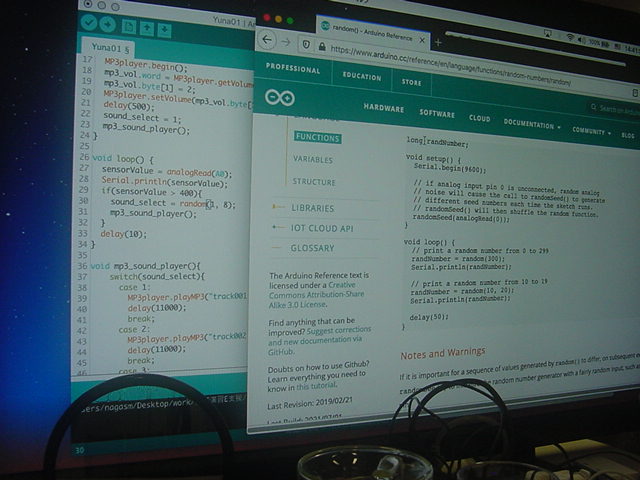Select the Yuna01 sketch tab
The image size is (640, 480).
(x=107, y=48)
